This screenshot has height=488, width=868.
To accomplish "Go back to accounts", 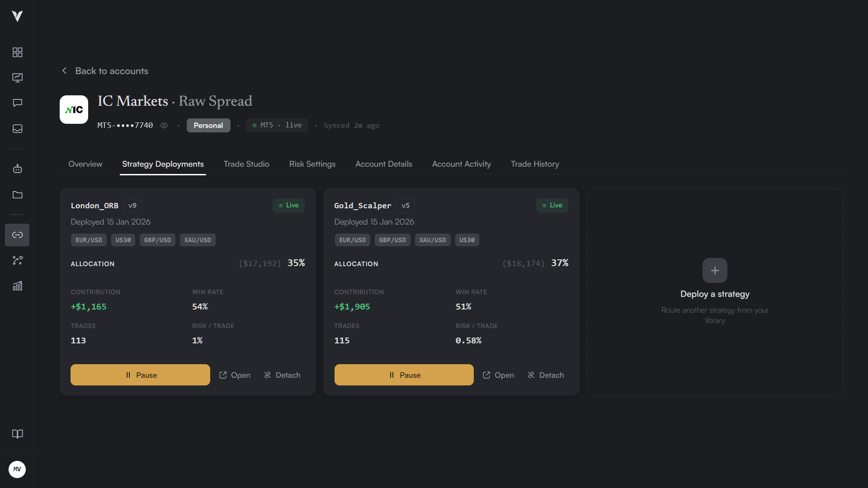I will (105, 71).
